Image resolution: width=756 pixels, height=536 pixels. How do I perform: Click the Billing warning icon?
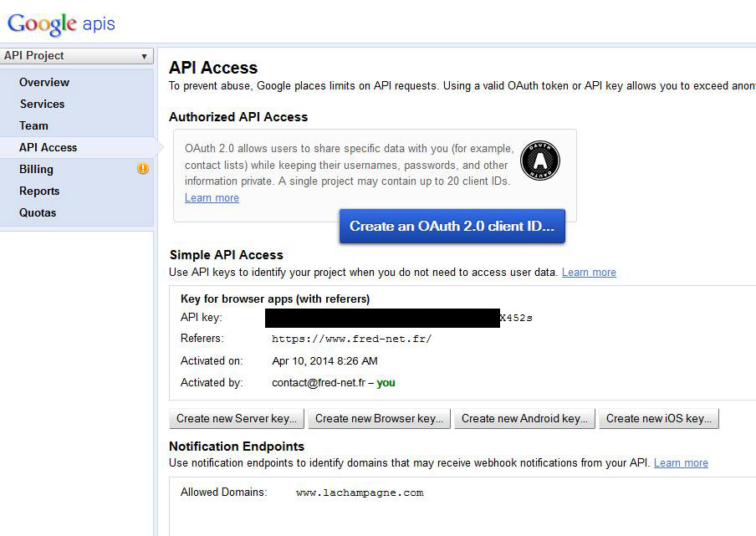point(143,169)
